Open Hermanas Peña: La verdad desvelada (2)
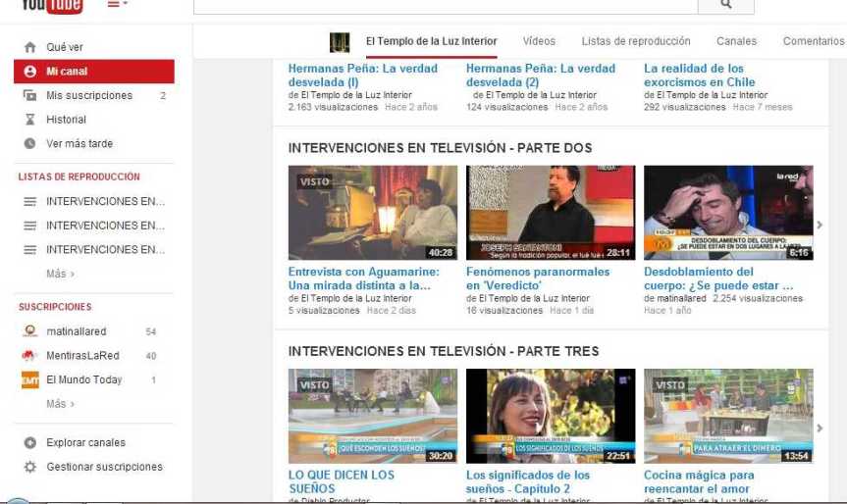This screenshot has height=504, width=847. pos(540,76)
